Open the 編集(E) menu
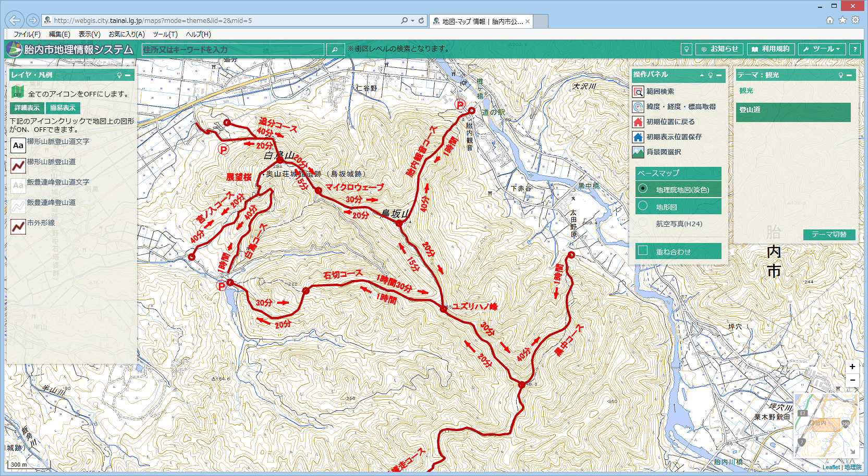This screenshot has height=476, width=868. (59, 34)
